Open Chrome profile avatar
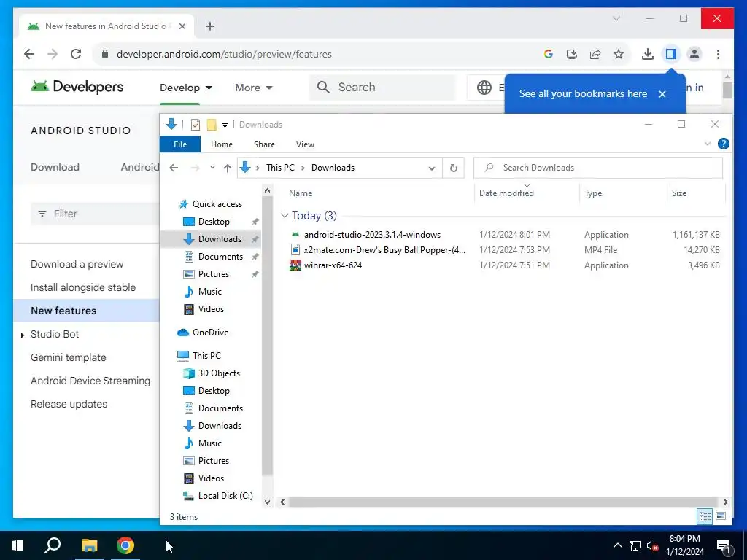The width and height of the screenshot is (747, 560). [x=694, y=54]
